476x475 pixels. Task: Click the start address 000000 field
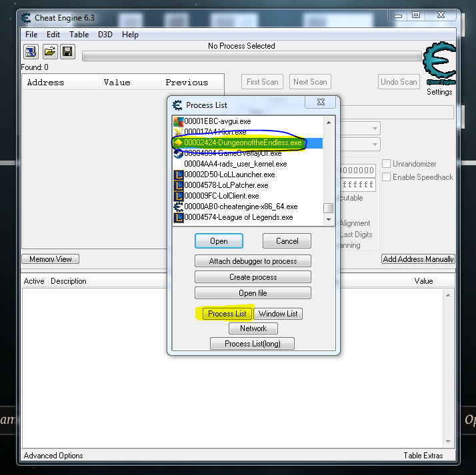click(357, 171)
